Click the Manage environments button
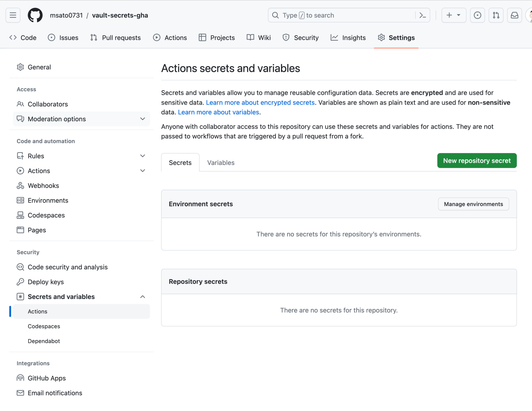The width and height of the screenshot is (532, 411). click(473, 204)
